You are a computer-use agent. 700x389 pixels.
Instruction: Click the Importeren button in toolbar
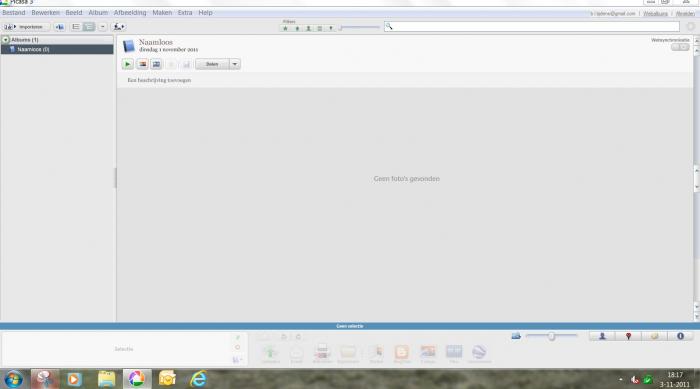tap(25, 27)
